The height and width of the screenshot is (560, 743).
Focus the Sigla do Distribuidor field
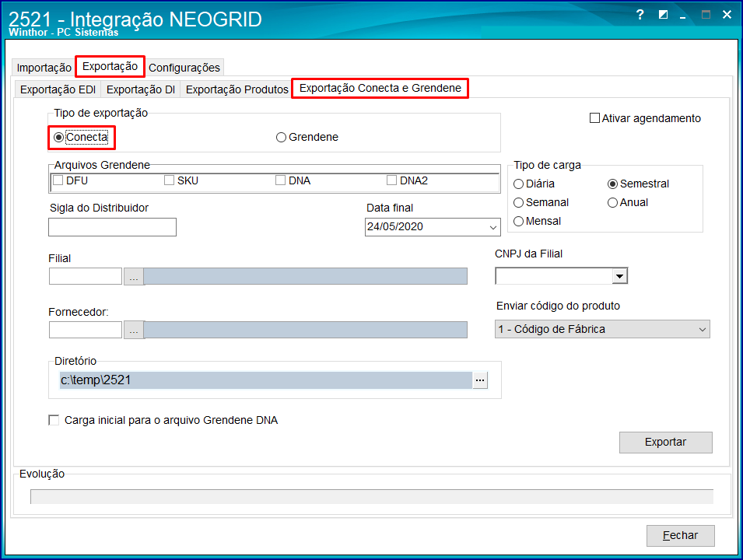(x=112, y=227)
